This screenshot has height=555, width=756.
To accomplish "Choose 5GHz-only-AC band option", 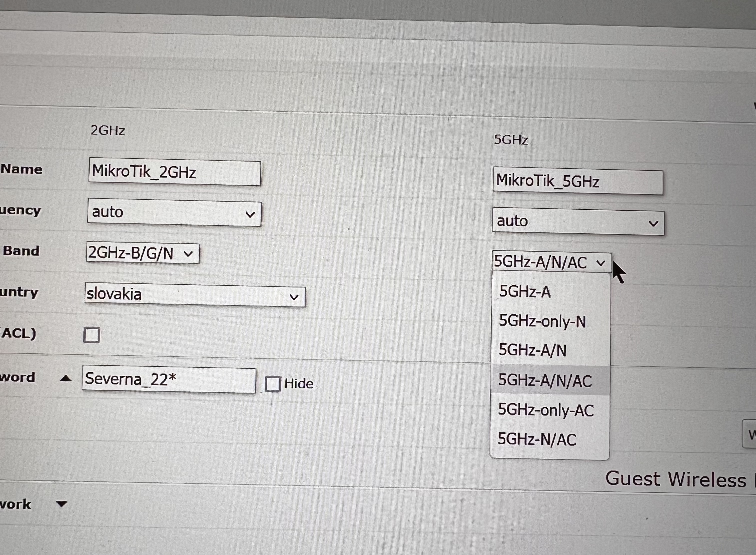I will click(x=546, y=410).
